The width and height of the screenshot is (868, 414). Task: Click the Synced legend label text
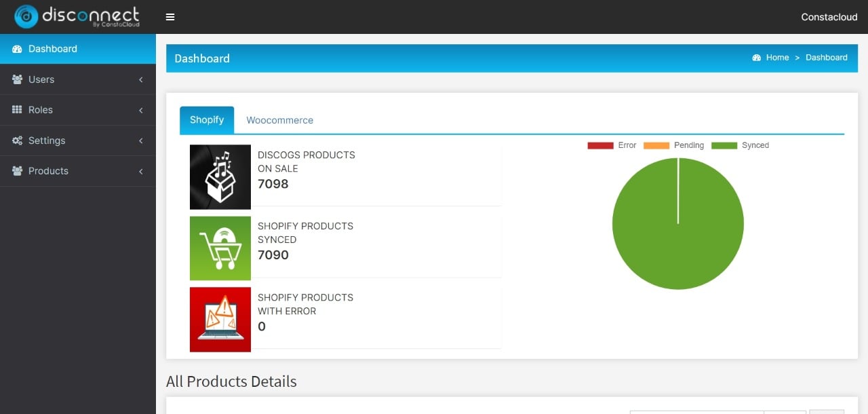click(755, 145)
